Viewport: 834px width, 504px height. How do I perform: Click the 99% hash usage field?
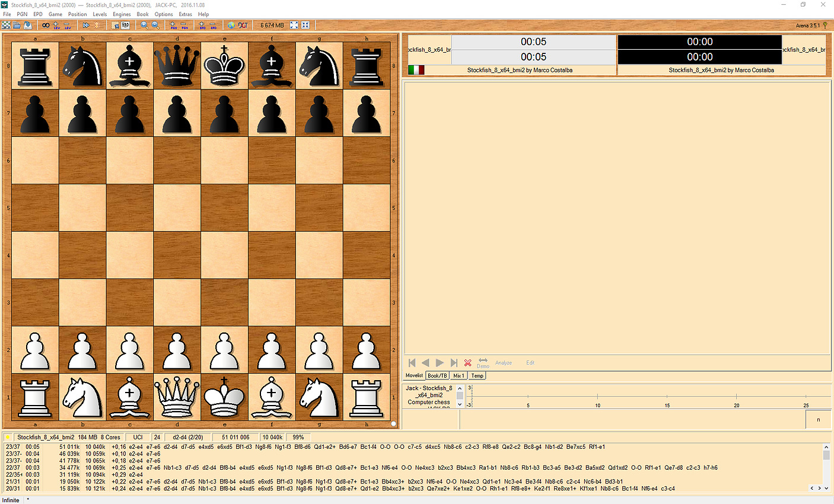point(298,437)
